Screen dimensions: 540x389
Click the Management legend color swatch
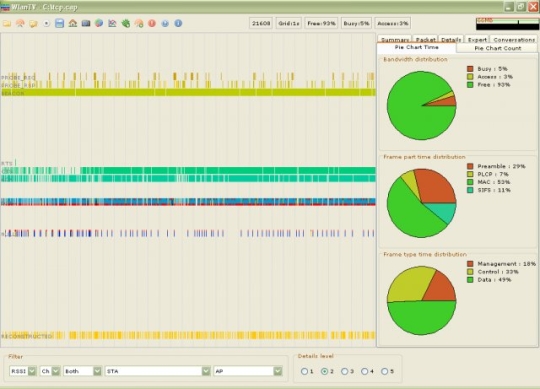coord(470,264)
